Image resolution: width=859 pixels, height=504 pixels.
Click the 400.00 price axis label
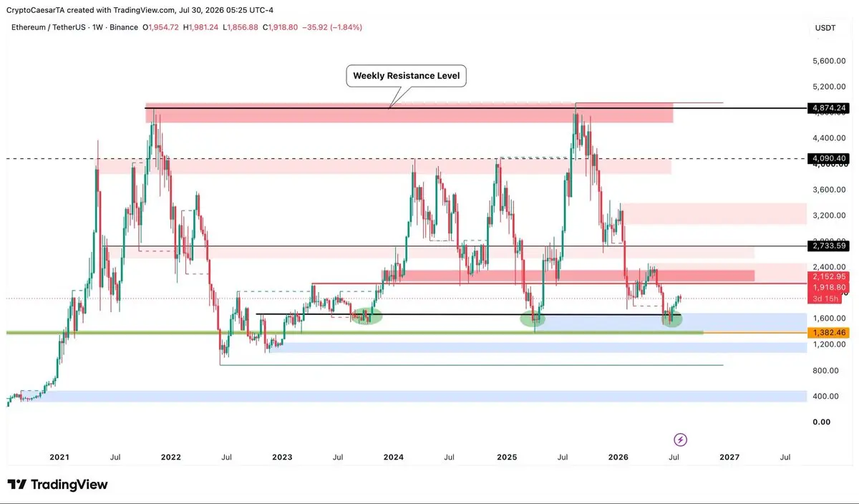click(825, 396)
